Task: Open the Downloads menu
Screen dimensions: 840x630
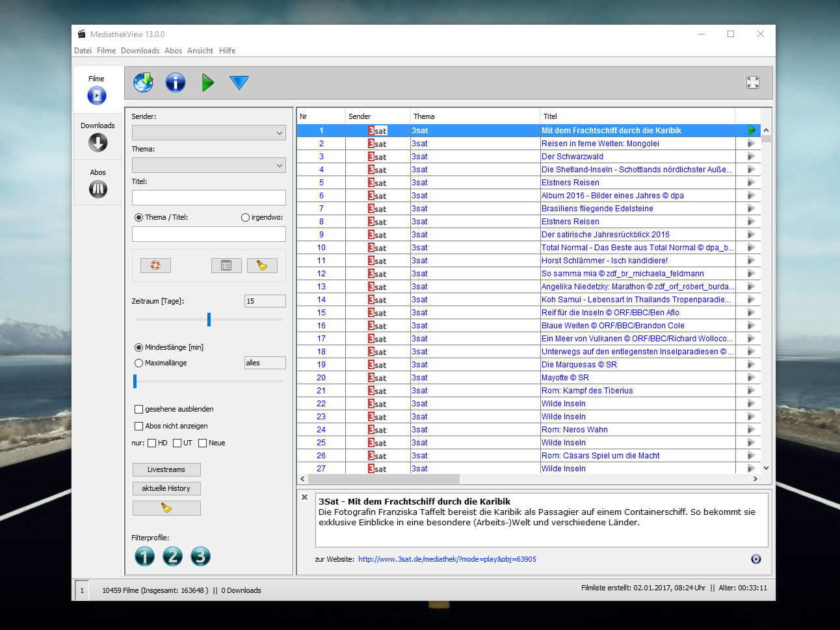Action: (140, 51)
